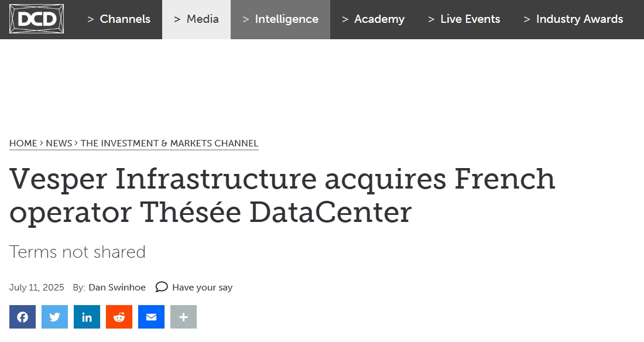
Task: Expand the Channels menu
Action: point(119,19)
